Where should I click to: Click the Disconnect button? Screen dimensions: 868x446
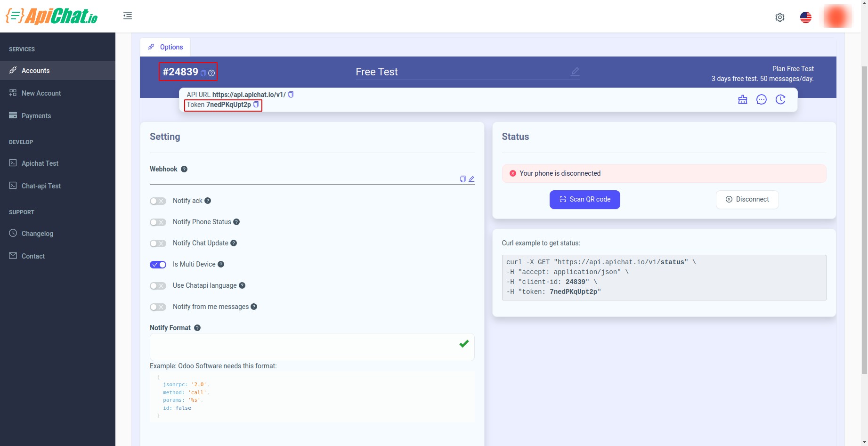(747, 200)
